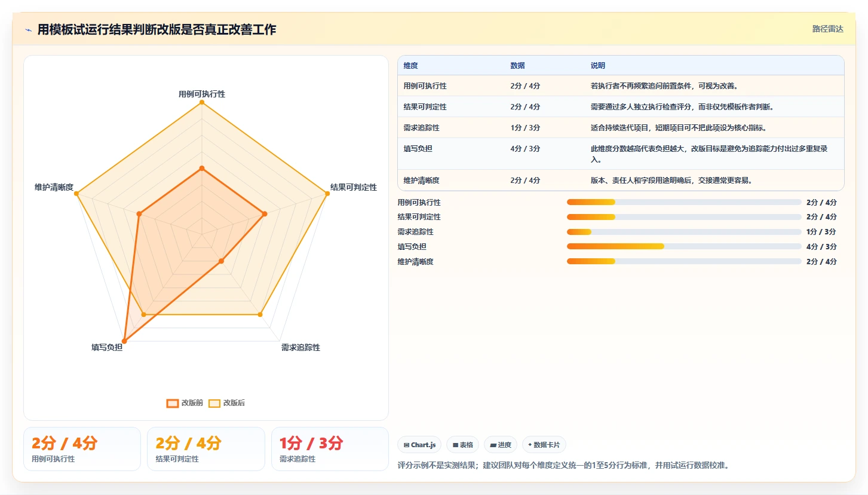Click the 填写负担 progress bar

pyautogui.click(x=684, y=246)
